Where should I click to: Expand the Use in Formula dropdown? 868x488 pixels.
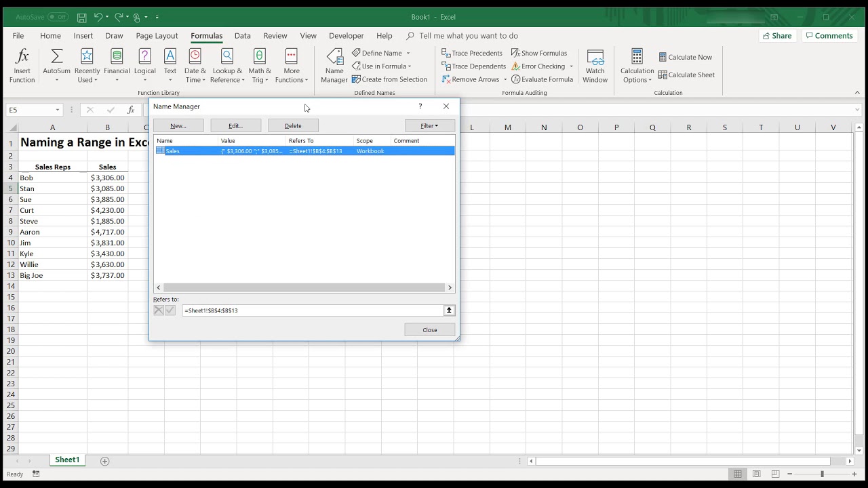[411, 66]
